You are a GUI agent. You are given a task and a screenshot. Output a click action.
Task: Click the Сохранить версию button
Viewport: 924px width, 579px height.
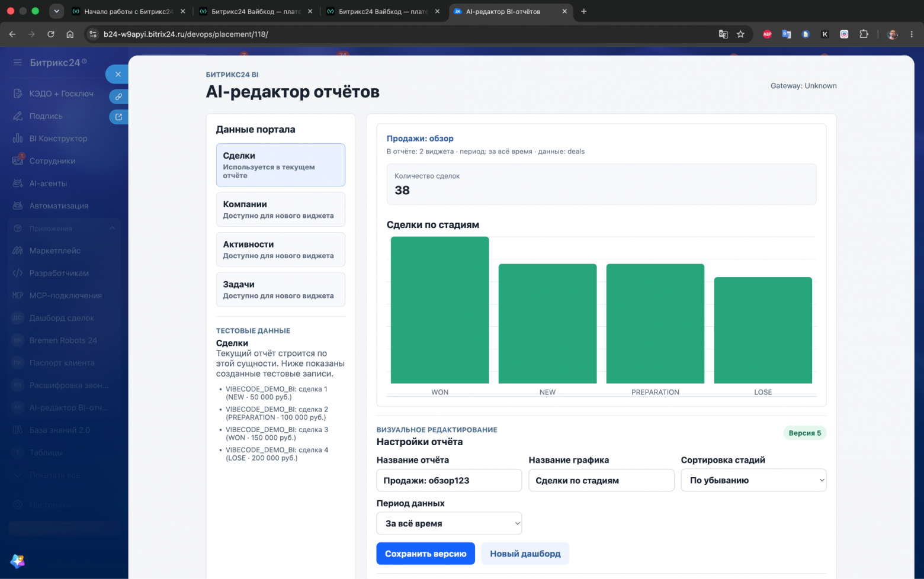[426, 554]
